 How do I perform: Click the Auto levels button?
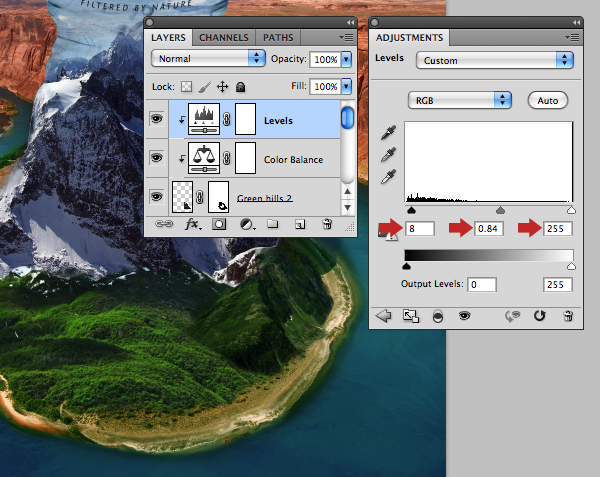click(548, 101)
